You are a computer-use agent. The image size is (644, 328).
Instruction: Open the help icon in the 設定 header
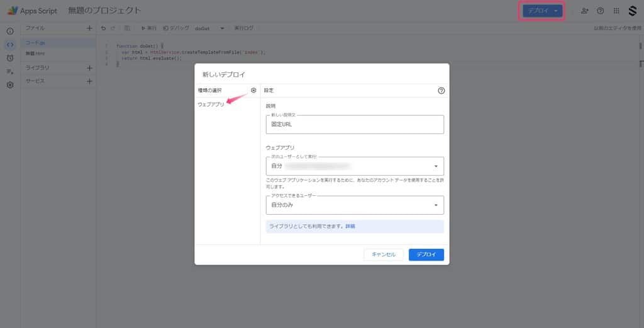click(x=441, y=91)
